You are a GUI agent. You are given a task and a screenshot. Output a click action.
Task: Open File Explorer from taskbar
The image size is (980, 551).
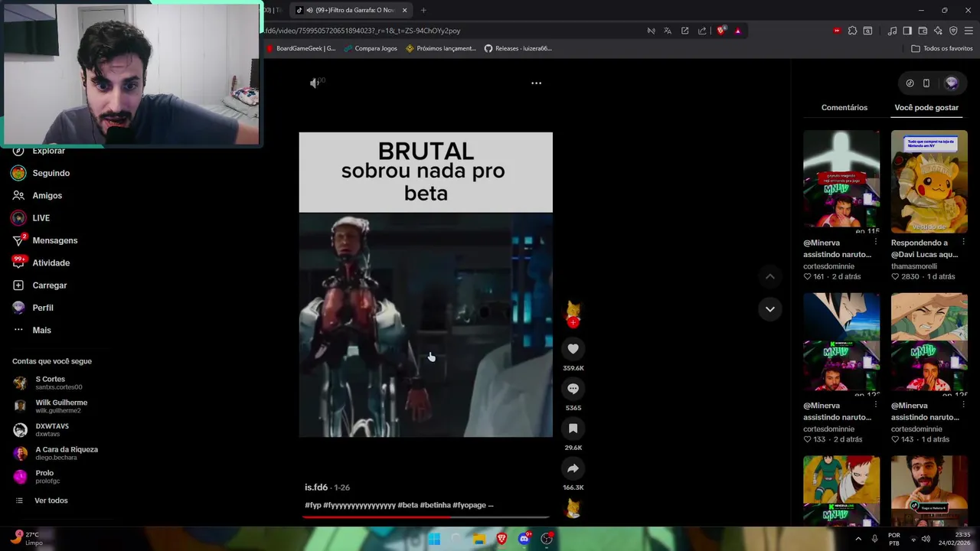[x=479, y=539]
